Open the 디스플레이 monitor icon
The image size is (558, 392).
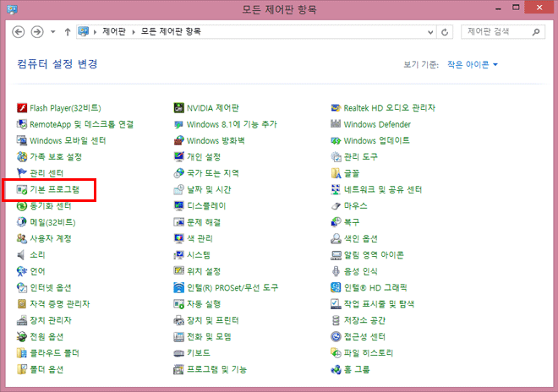click(x=178, y=206)
